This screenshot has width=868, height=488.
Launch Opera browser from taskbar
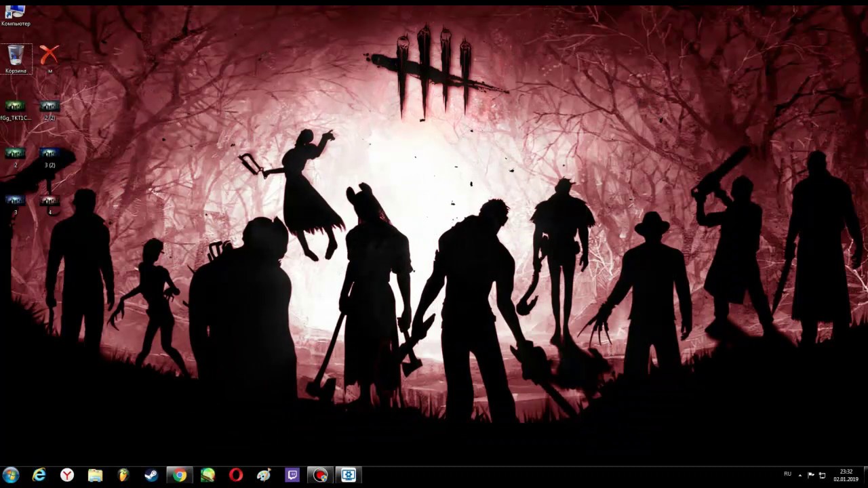236,475
